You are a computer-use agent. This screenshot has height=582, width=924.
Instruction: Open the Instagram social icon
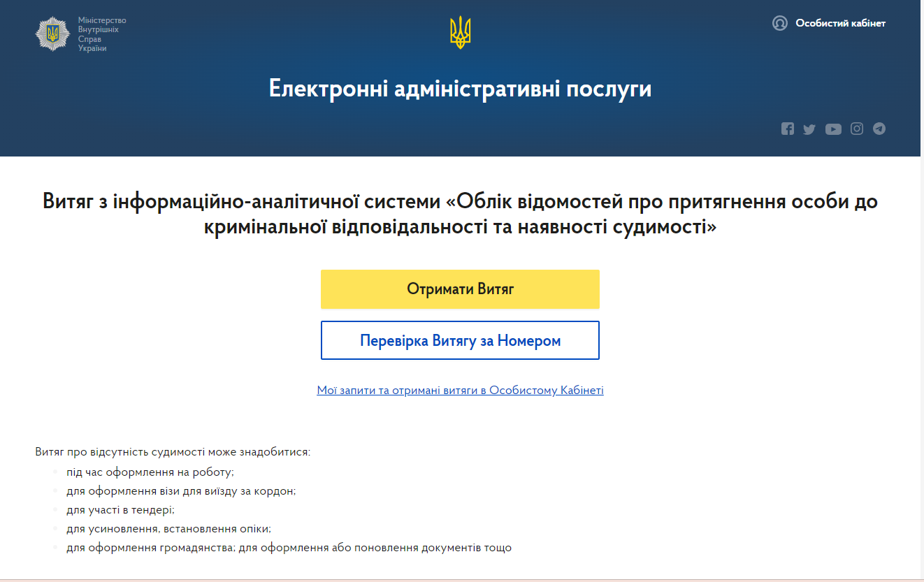pyautogui.click(x=857, y=129)
